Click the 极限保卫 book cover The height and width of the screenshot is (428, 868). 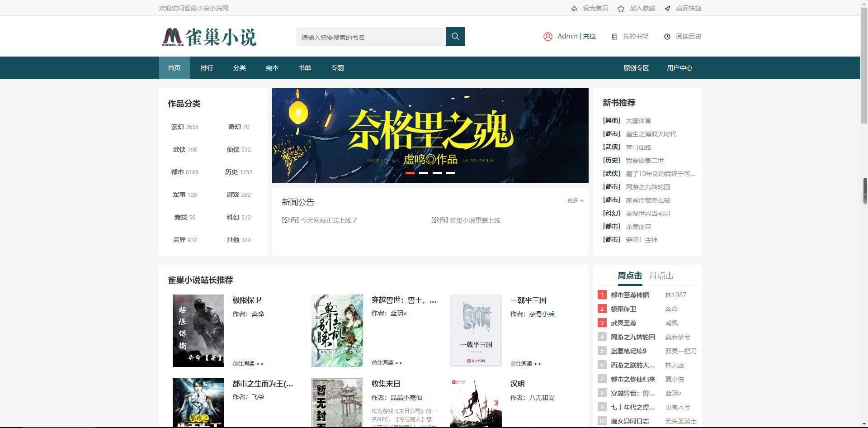198,331
